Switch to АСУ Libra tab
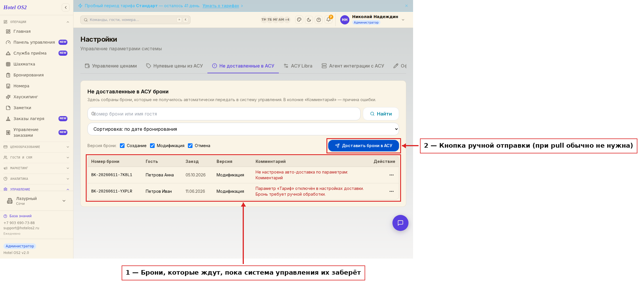The width and height of the screenshot is (644, 287). click(x=298, y=66)
